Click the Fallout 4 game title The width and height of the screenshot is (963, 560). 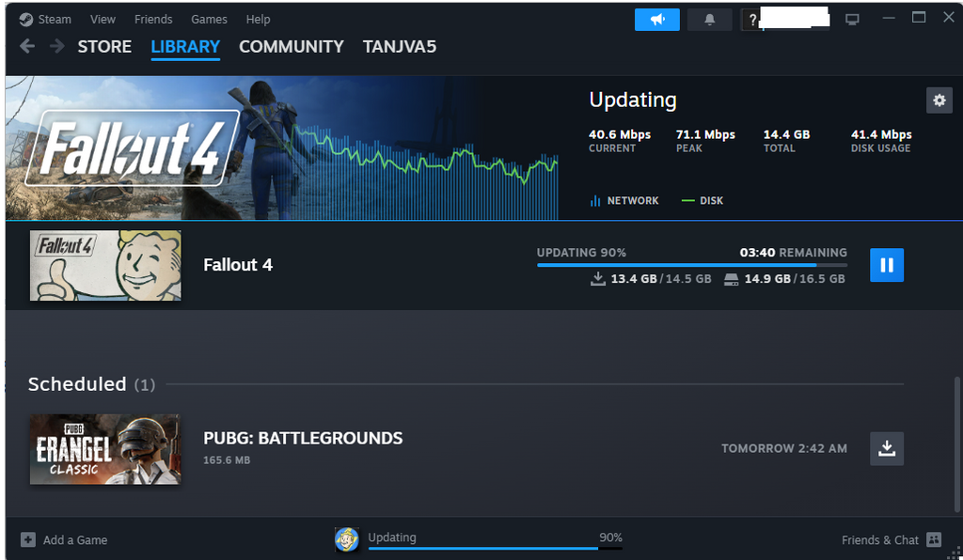(x=238, y=265)
